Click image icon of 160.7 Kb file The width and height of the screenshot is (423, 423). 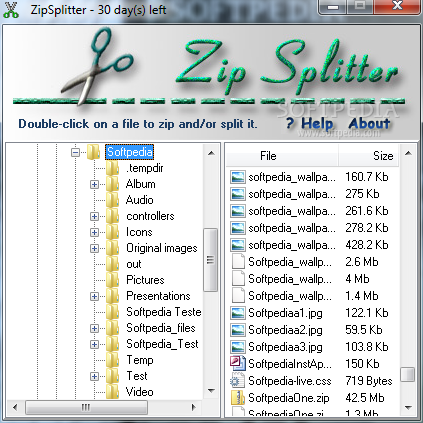pyautogui.click(x=237, y=177)
